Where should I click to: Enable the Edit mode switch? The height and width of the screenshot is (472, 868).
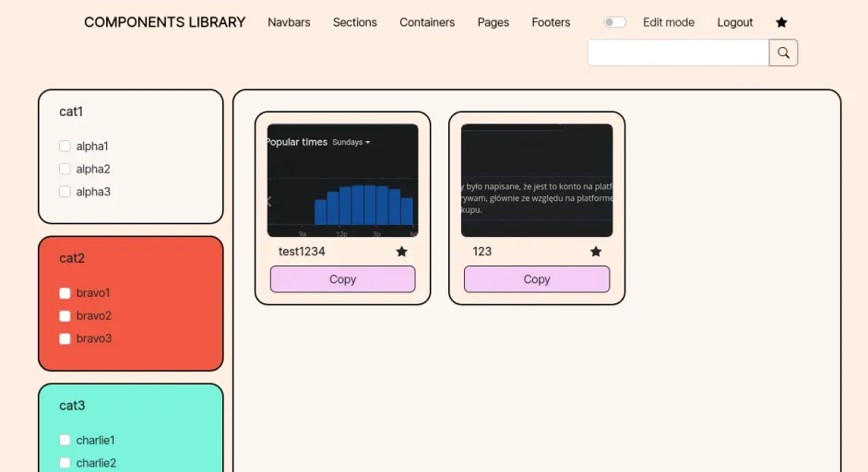point(614,22)
